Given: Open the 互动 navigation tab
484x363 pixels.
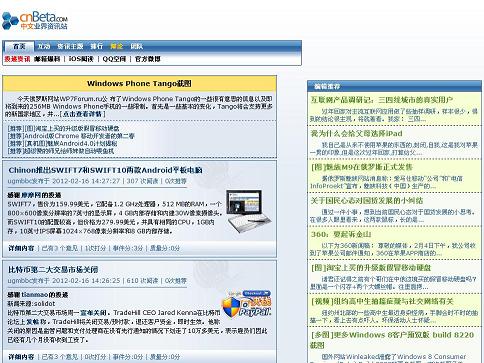Looking at the screenshot, I should 44,46.
